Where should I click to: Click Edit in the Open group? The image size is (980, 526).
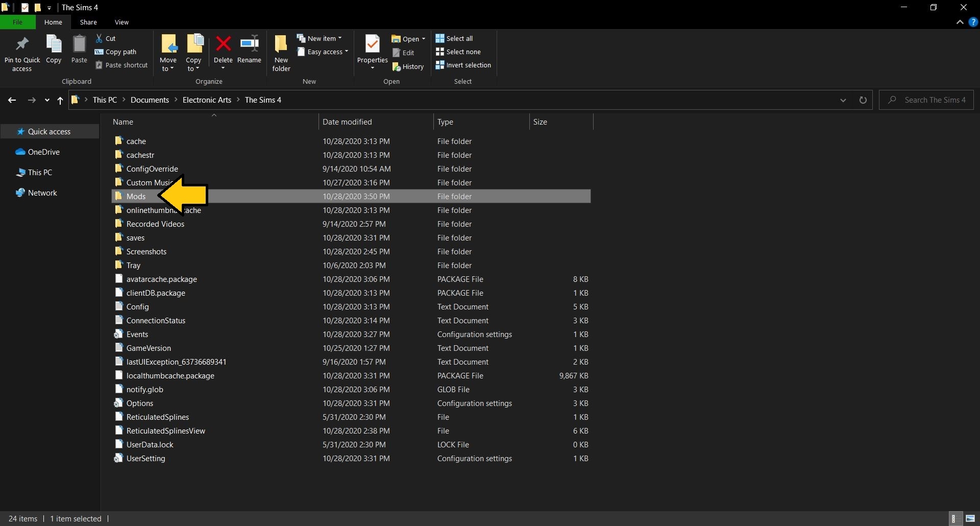pyautogui.click(x=404, y=53)
